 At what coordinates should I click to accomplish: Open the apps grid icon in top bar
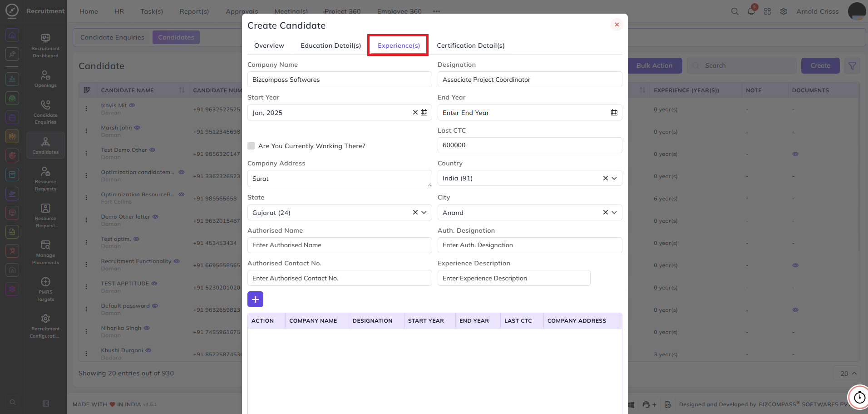(x=767, y=11)
